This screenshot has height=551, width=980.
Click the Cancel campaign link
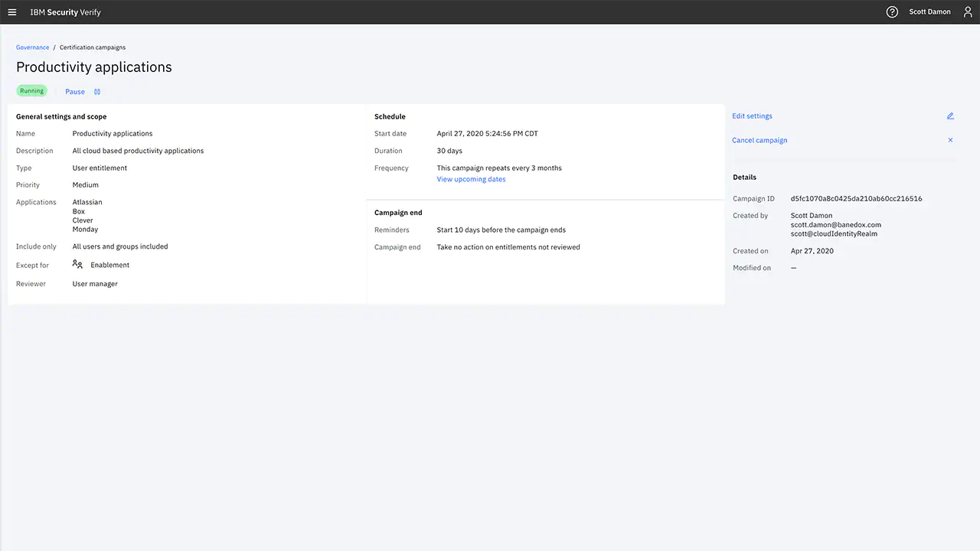(x=759, y=140)
